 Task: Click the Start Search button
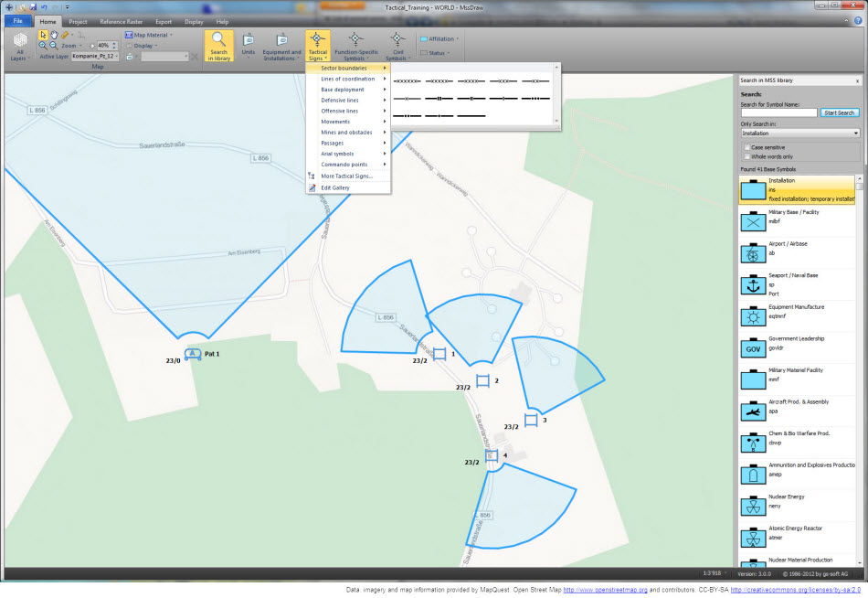[x=839, y=112]
